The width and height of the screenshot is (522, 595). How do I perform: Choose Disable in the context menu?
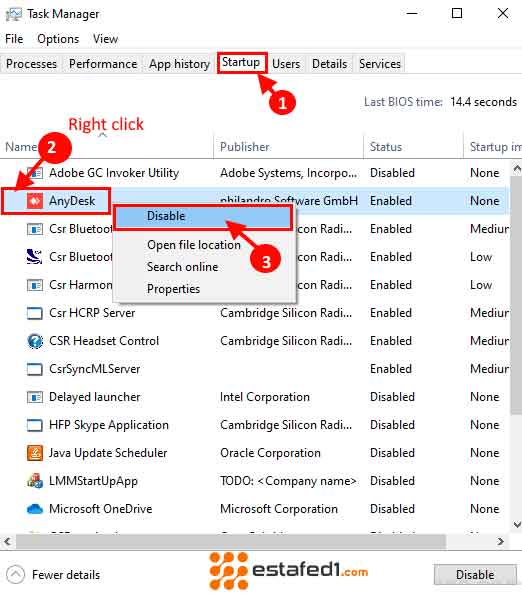203,216
